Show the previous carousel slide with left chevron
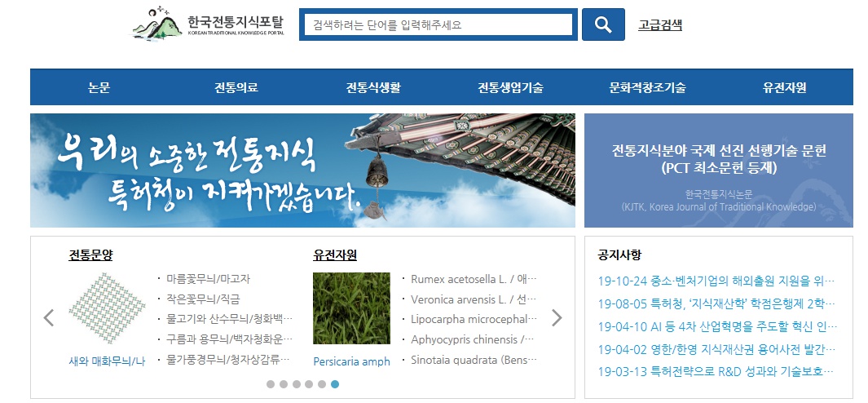 49,317
